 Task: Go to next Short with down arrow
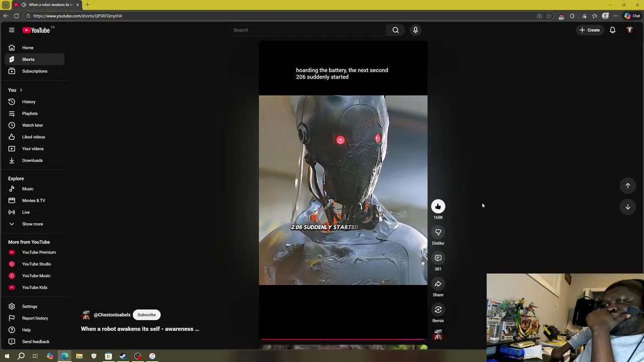pyautogui.click(x=628, y=207)
